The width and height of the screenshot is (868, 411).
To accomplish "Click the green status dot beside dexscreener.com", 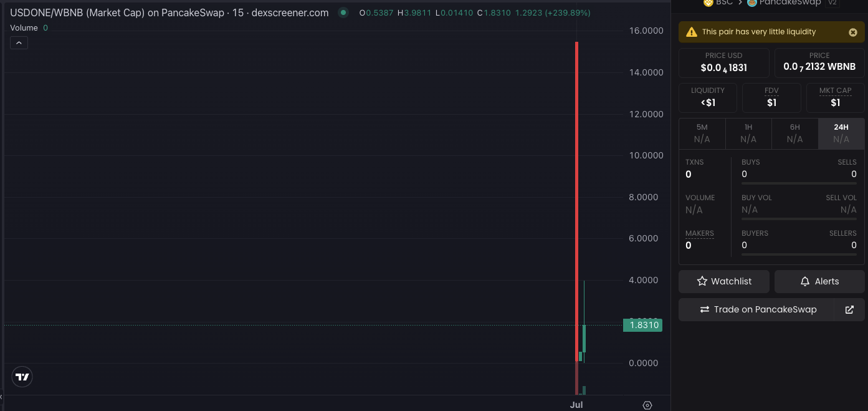I will point(342,12).
